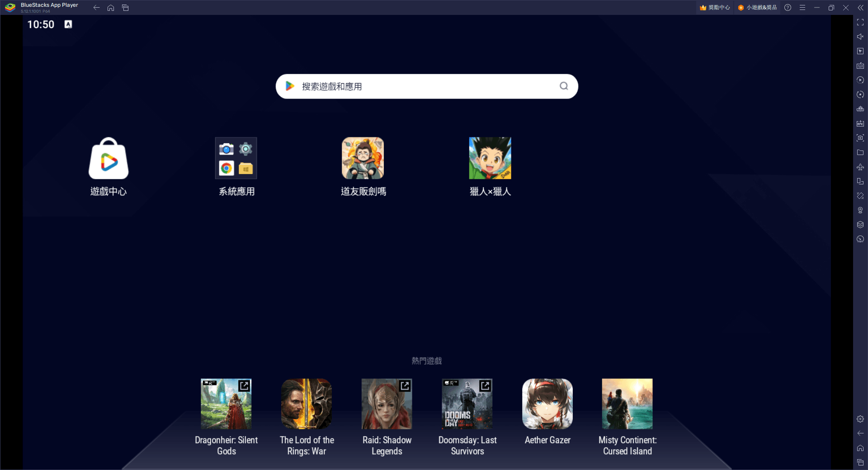
Task: Toggle fullscreen mode in the right sidebar
Action: point(860,22)
